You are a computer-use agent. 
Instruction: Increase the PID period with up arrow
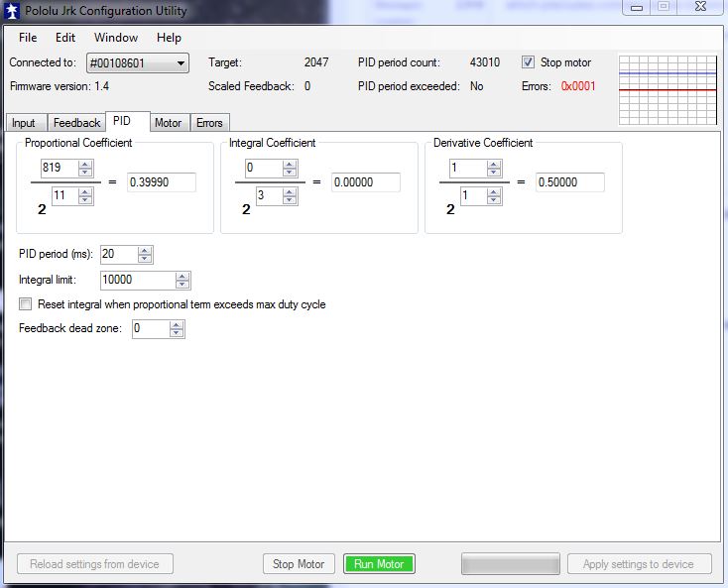145,251
